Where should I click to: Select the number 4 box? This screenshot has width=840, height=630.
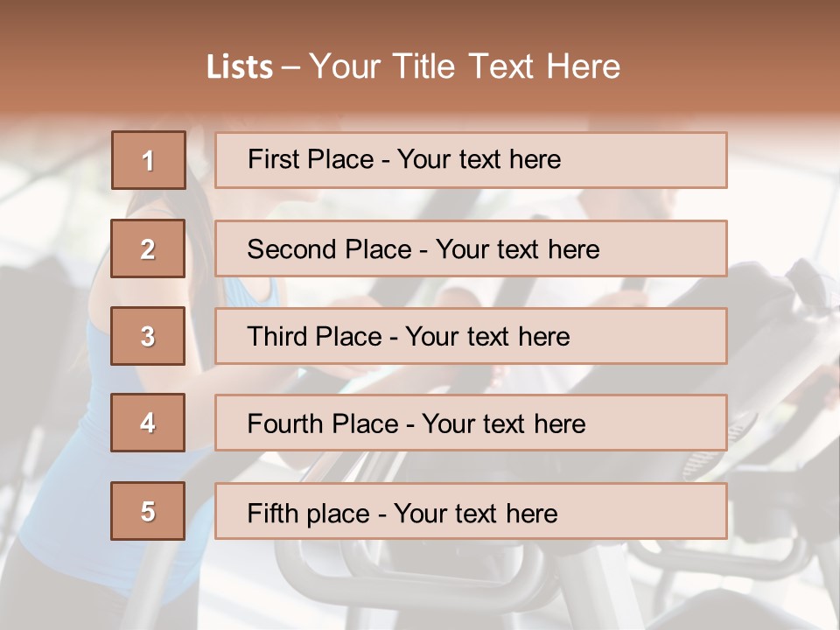(x=148, y=423)
